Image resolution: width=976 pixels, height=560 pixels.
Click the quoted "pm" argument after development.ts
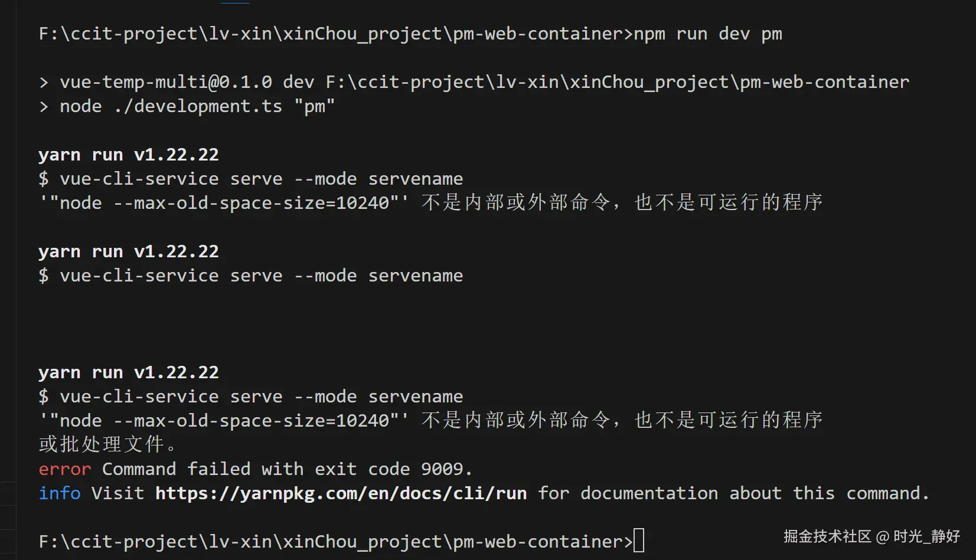[x=314, y=106]
